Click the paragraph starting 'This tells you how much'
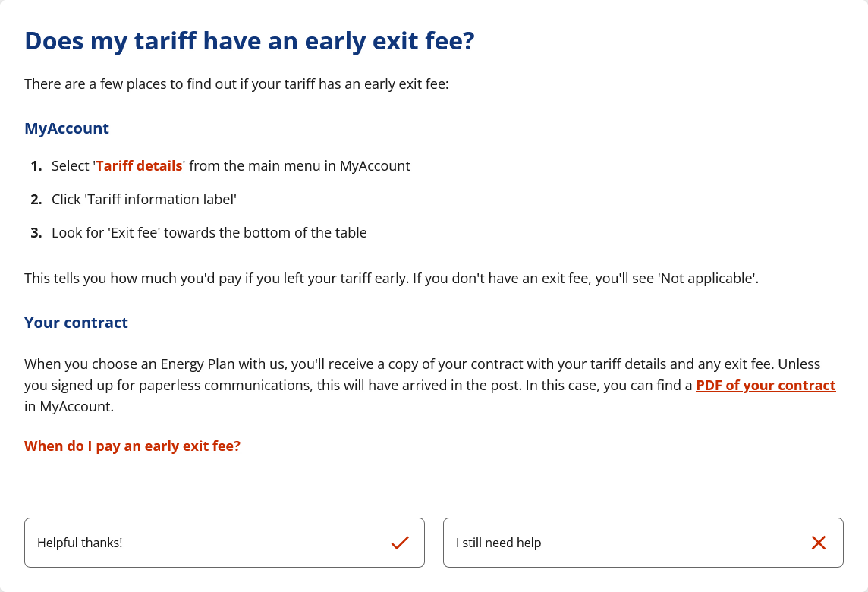This screenshot has width=868, height=592. coord(392,278)
